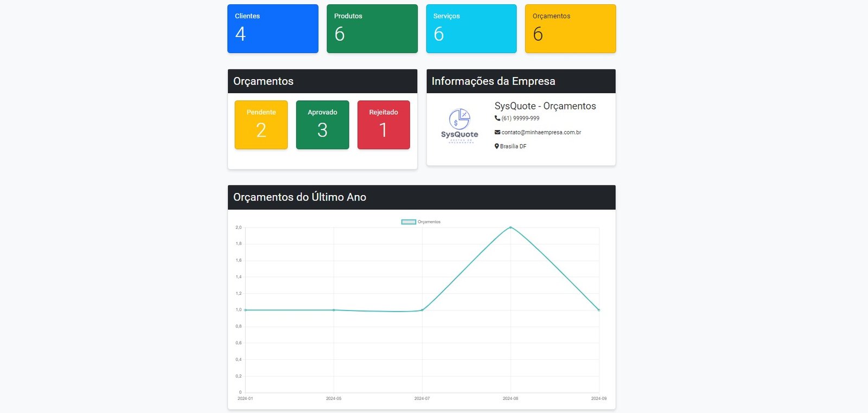Viewport: 868px width, 413px height.
Task: Select the Rejeitado status card
Action: [x=384, y=125]
